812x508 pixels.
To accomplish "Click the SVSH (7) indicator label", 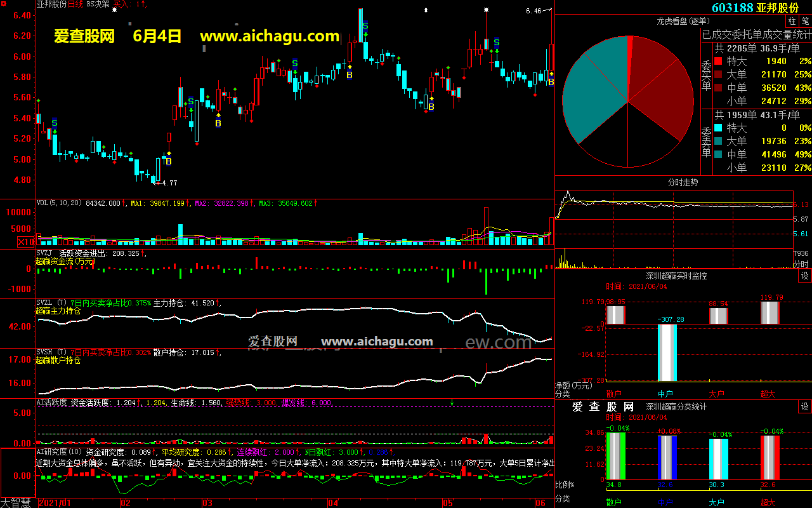I will [52, 352].
